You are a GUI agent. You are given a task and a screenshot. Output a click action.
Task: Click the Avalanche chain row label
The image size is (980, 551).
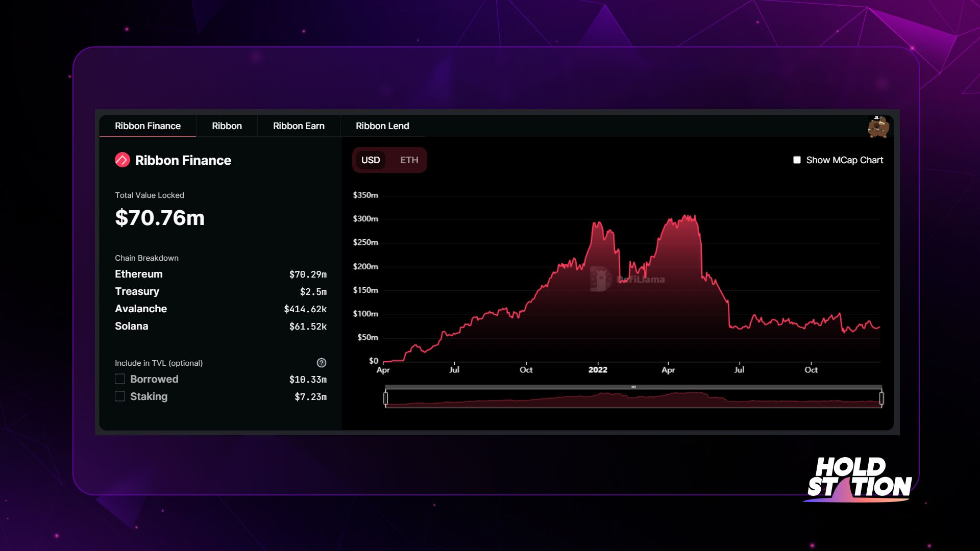click(141, 309)
